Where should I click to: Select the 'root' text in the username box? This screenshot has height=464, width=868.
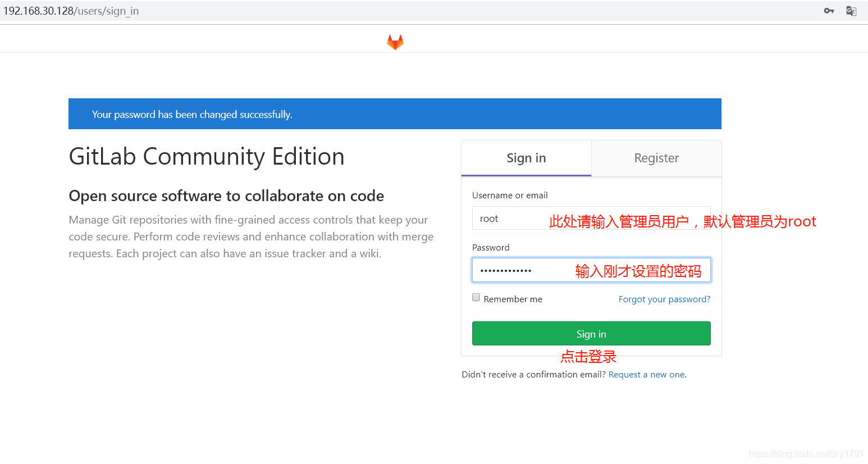[488, 218]
